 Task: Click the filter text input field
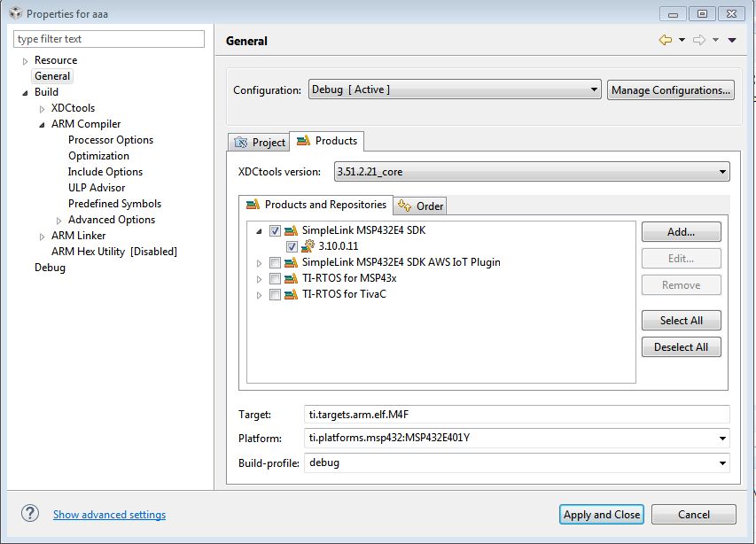pos(109,39)
